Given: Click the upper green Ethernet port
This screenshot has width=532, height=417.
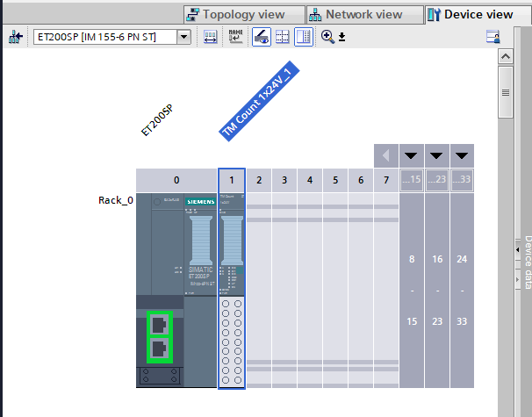Looking at the screenshot, I should (x=160, y=325).
